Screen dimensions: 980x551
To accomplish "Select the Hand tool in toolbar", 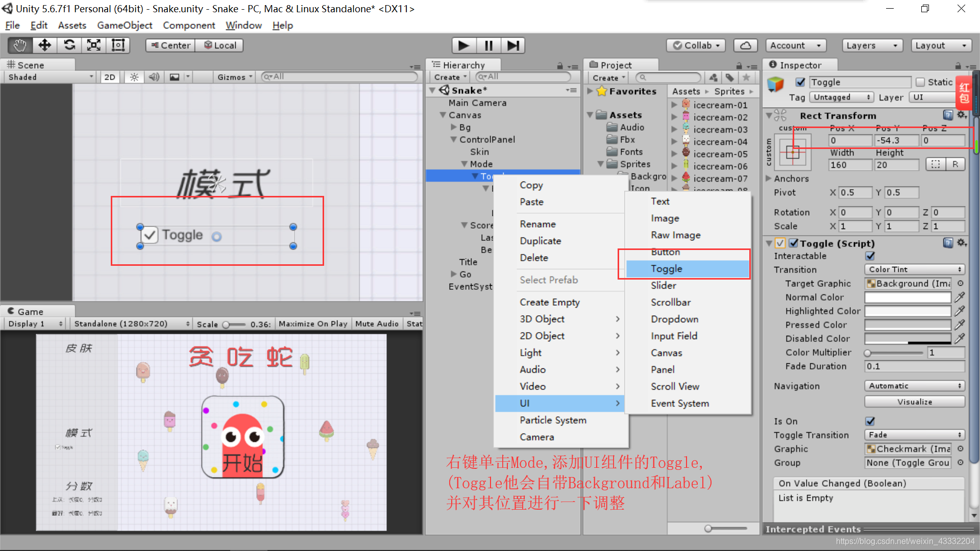I will click(x=18, y=45).
